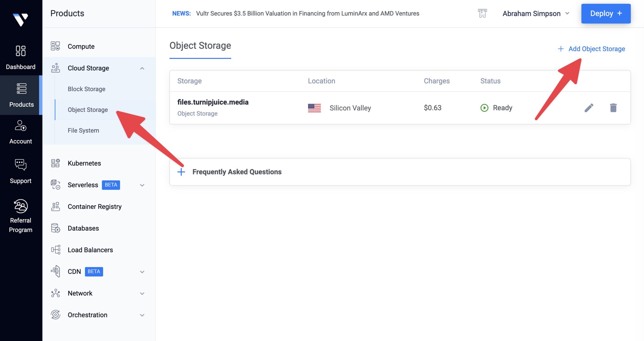Expand the Network menu chevron
The height and width of the screenshot is (341, 644).
point(142,293)
